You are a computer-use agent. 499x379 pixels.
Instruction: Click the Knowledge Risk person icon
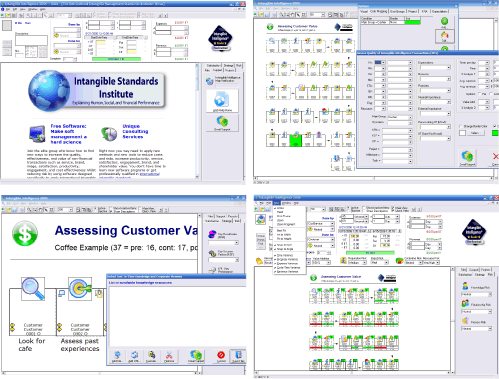[x=465, y=286]
